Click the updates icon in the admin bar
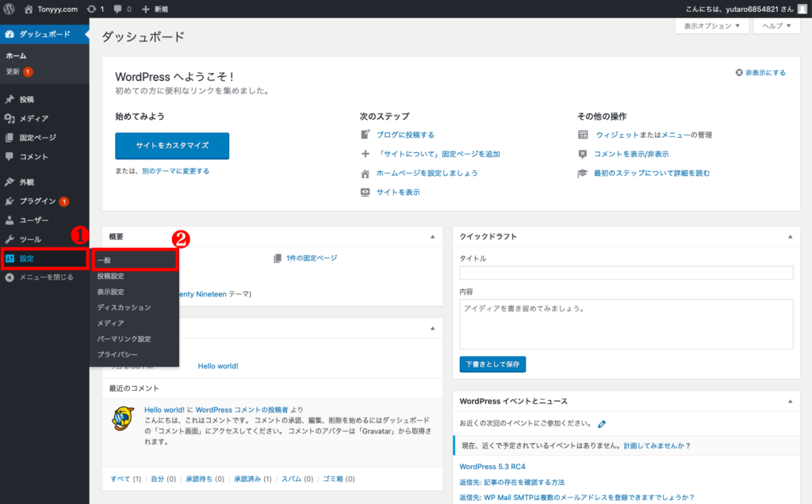Screen dimensions: 812x504 (x=92, y=9)
